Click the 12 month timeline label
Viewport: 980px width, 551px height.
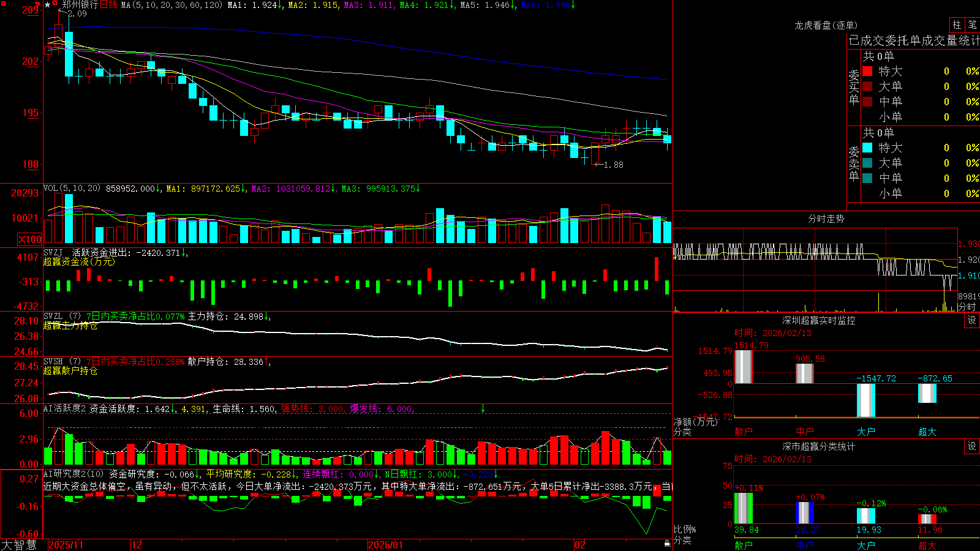tap(137, 545)
